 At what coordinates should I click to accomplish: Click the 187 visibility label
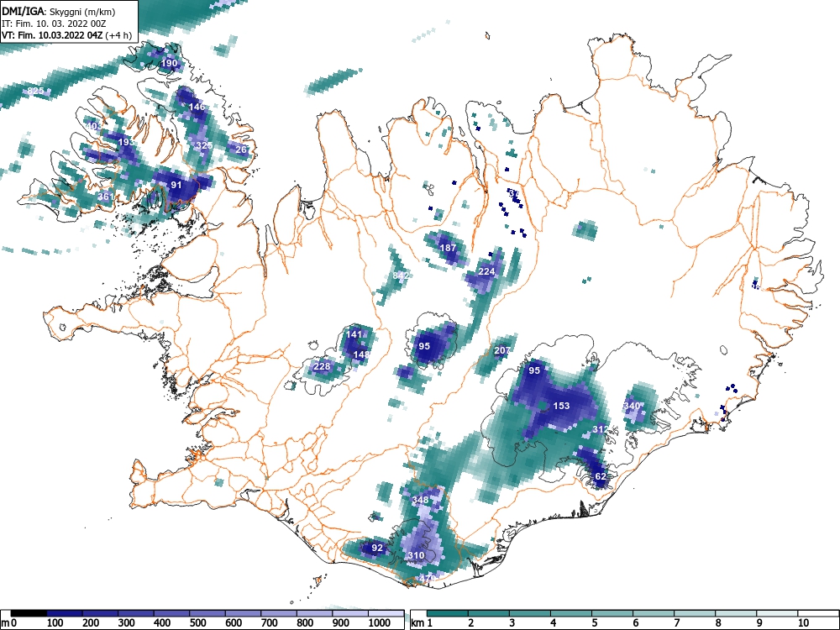(448, 248)
